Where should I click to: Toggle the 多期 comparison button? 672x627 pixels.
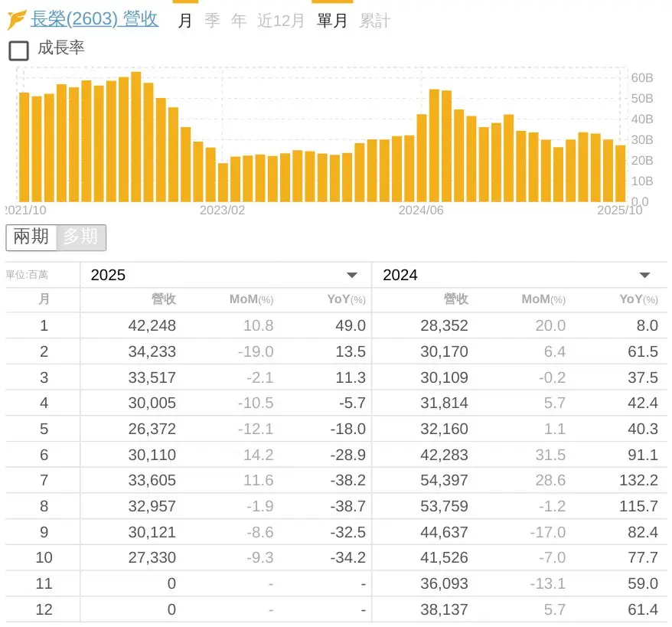pyautogui.click(x=80, y=237)
